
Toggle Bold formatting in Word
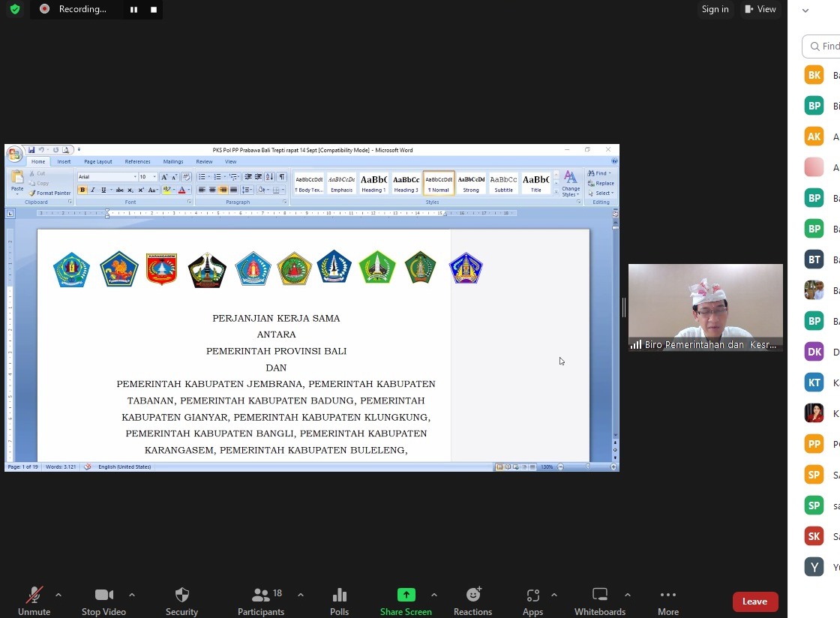tap(82, 190)
